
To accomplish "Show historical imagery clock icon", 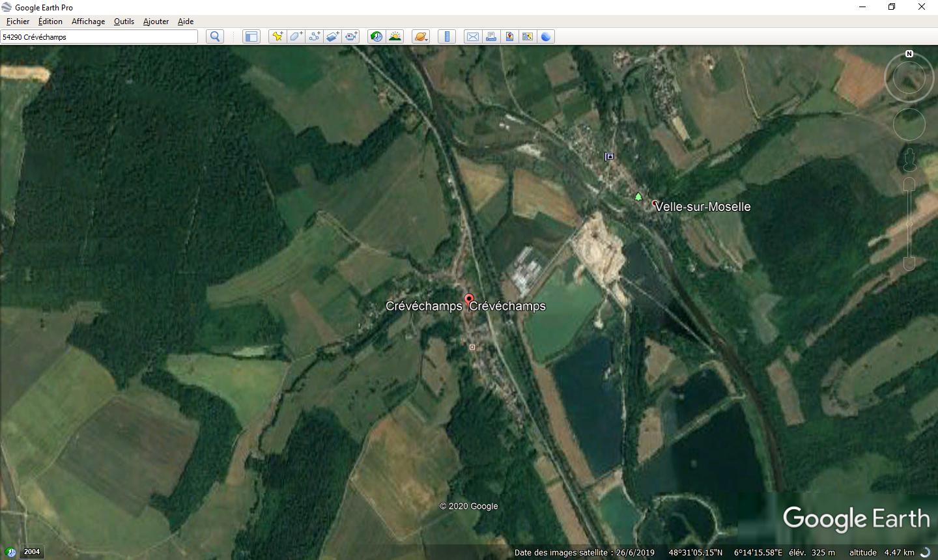I will (377, 36).
